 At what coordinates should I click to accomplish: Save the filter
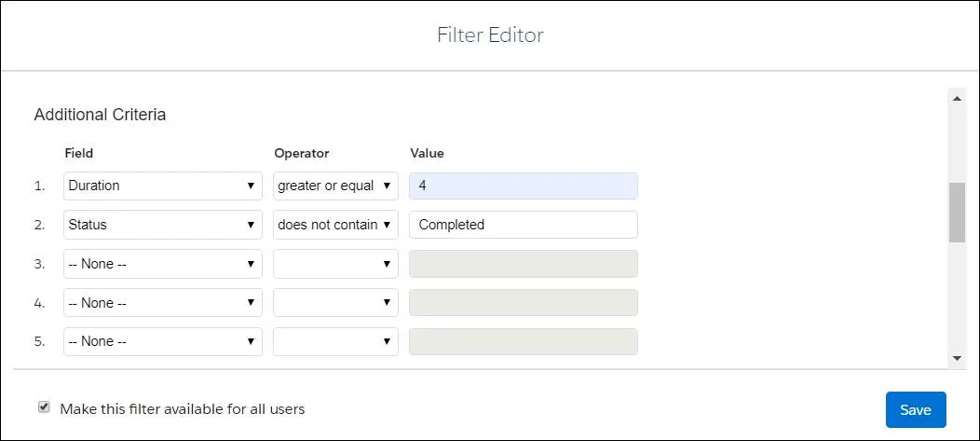click(x=915, y=410)
